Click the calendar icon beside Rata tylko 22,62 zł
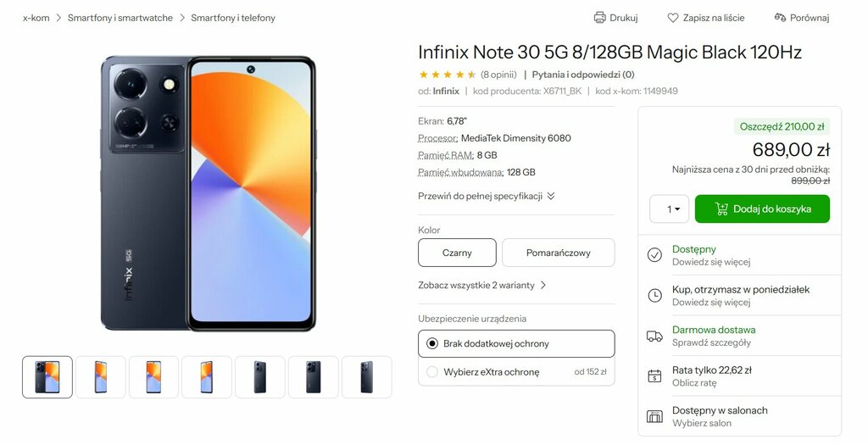Image resolution: width=868 pixels, height=445 pixels. (x=654, y=376)
